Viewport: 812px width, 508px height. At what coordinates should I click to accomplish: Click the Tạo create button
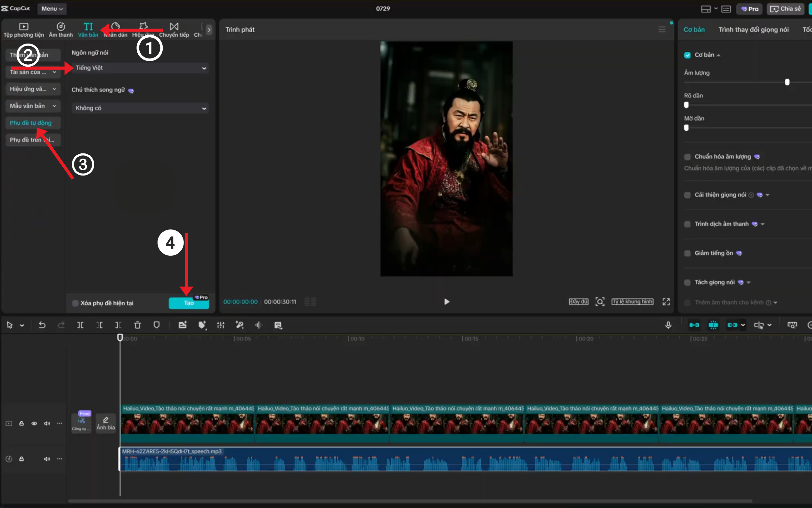point(189,303)
